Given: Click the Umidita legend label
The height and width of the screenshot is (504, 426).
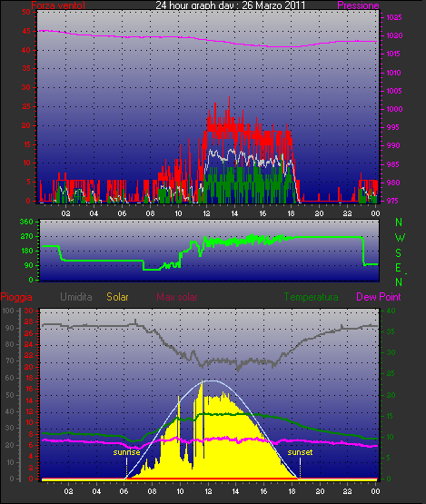Looking at the screenshot, I should tap(76, 297).
